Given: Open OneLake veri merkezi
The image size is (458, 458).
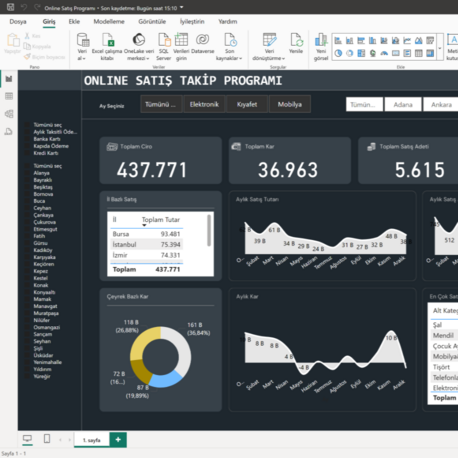Looking at the screenshot, I should click(x=139, y=47).
